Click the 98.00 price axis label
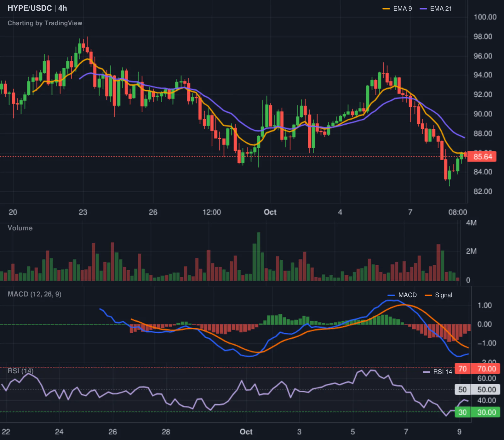 pos(483,37)
